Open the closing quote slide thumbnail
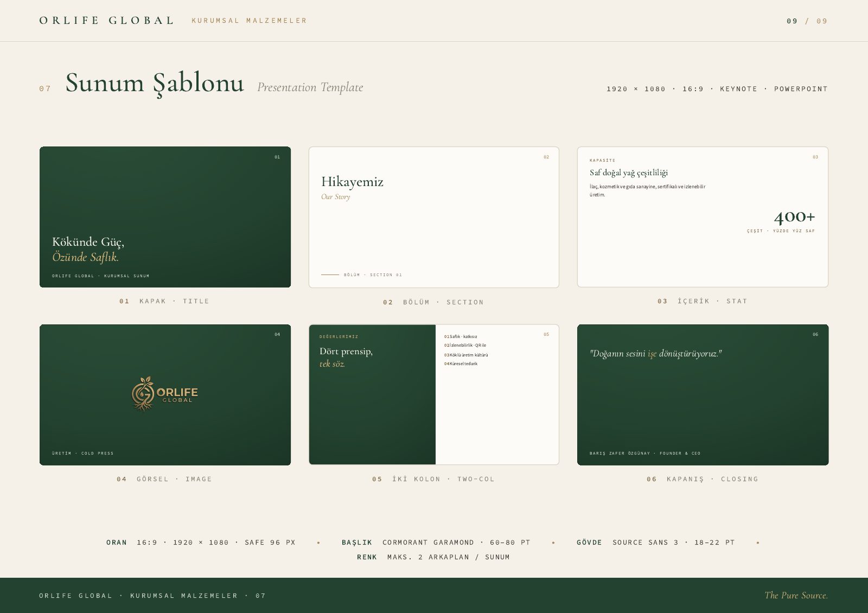 tap(703, 394)
